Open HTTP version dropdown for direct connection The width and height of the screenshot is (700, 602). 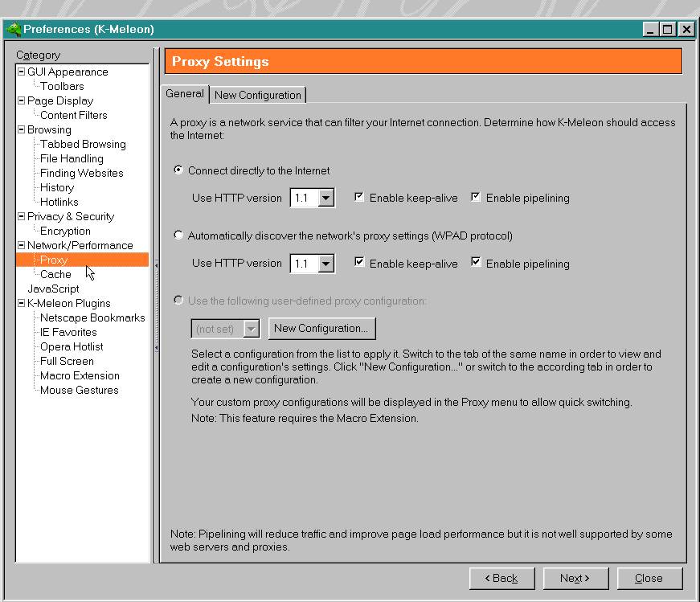click(325, 199)
